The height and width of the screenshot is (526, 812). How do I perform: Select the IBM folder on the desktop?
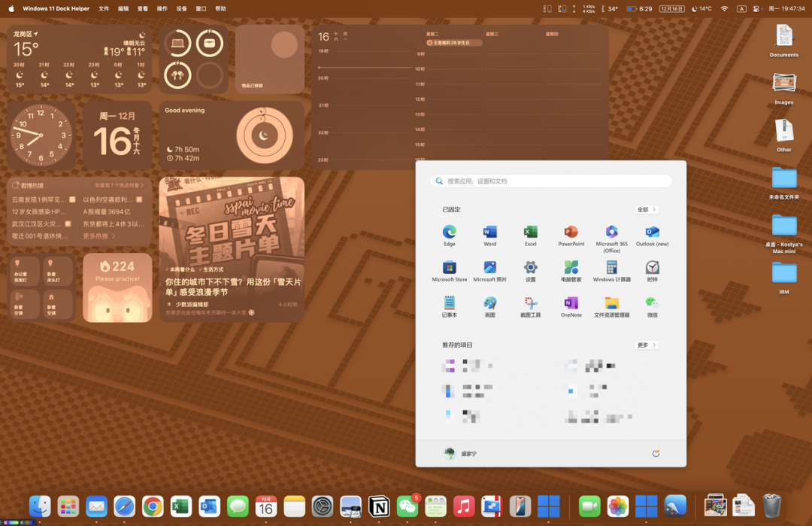784,278
